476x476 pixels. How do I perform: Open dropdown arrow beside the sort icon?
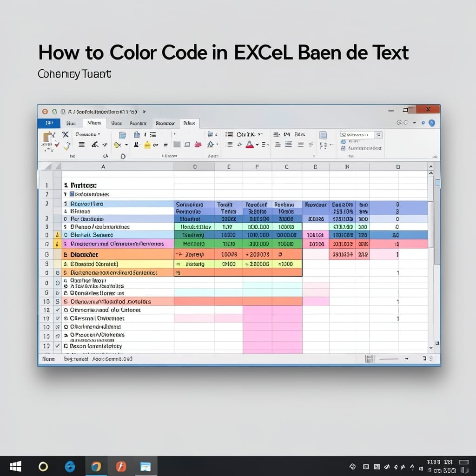click(217, 145)
